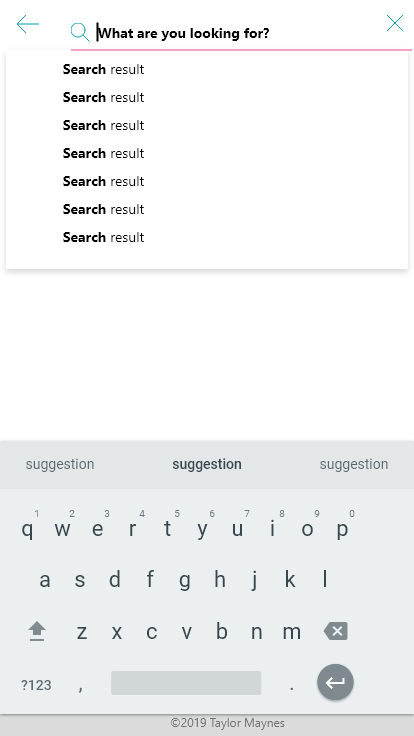Tap the comma key
Image resolution: width=414 pixels, height=736 pixels.
tap(81, 687)
